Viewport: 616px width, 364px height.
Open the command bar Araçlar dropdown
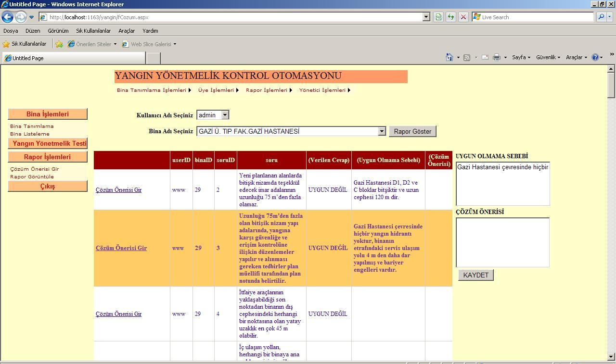[577, 57]
